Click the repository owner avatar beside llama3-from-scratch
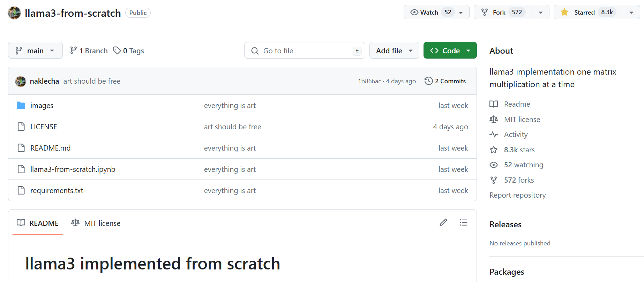The width and height of the screenshot is (644, 282). tap(14, 13)
